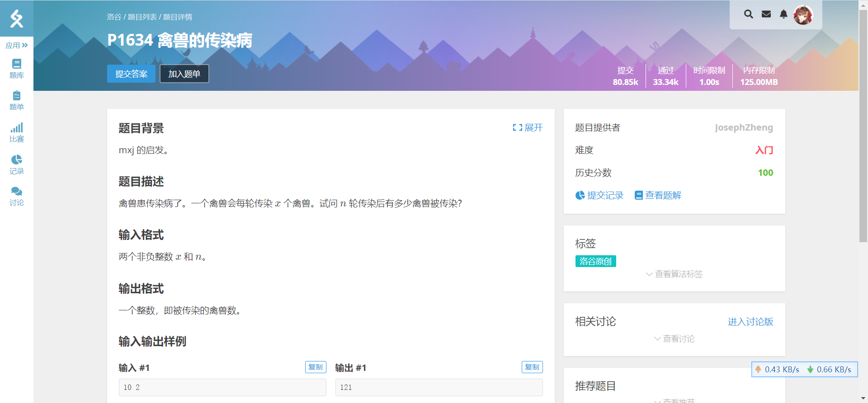
Task: Go to 洛谷 breadcrumb link
Action: tap(114, 17)
